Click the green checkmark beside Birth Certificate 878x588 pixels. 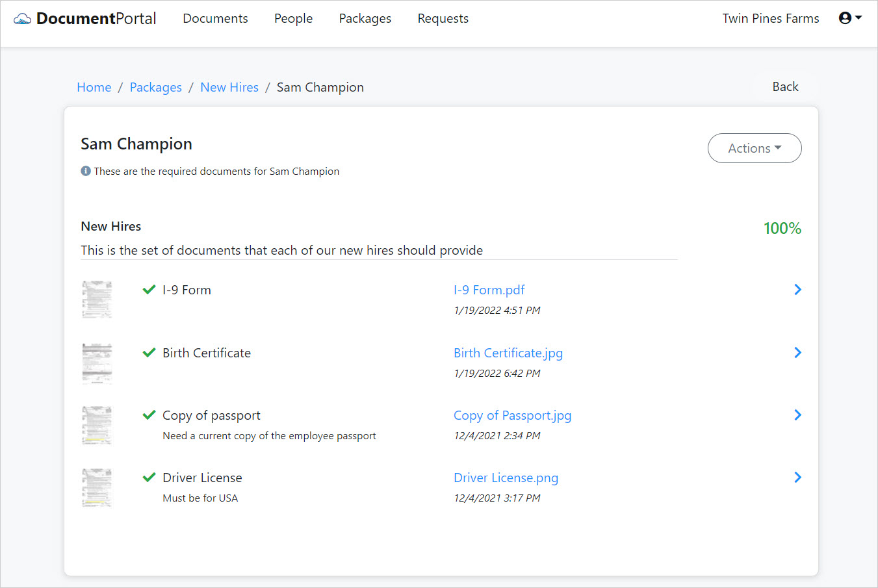click(x=149, y=352)
